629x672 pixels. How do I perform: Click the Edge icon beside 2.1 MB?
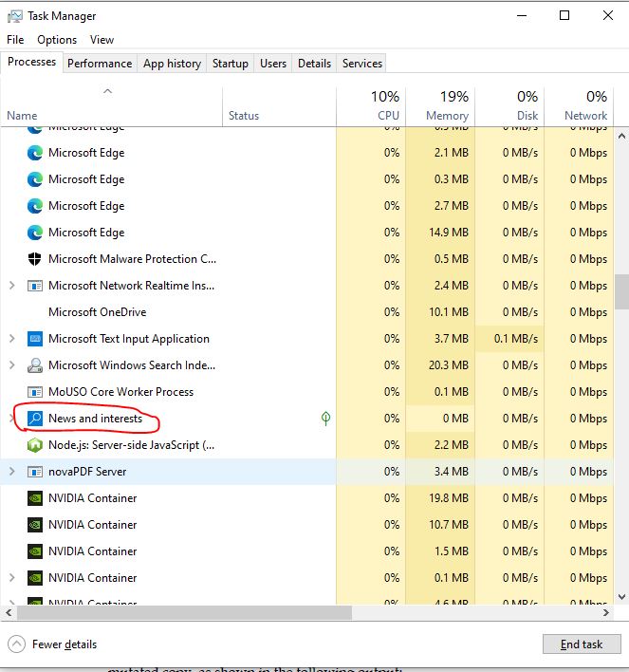pos(35,153)
